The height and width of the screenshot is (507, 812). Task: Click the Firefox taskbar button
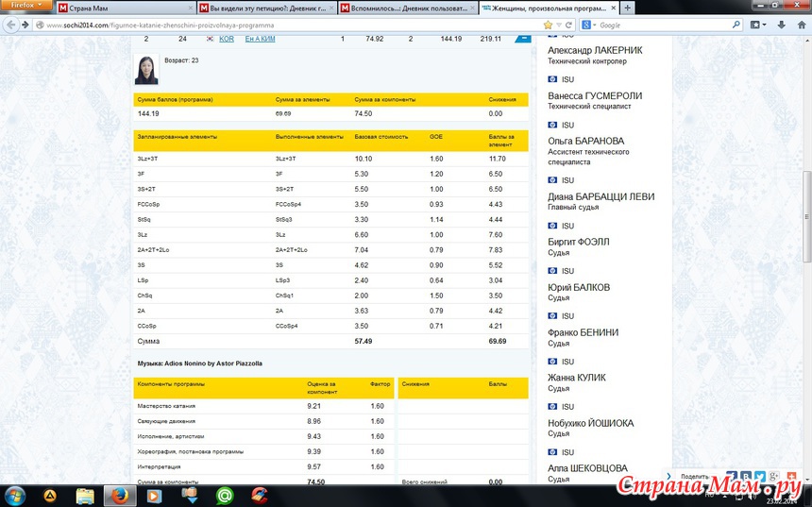click(120, 496)
